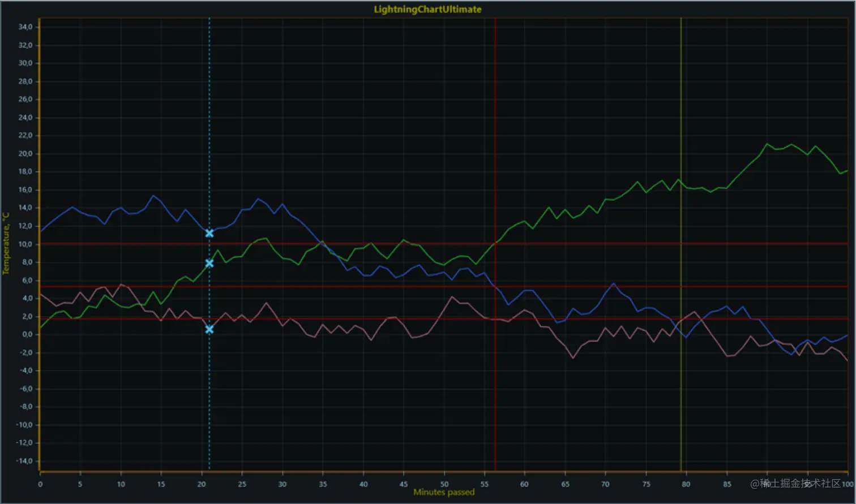Select the Y-axis label 22,0
The height and width of the screenshot is (504, 856).
coord(25,136)
